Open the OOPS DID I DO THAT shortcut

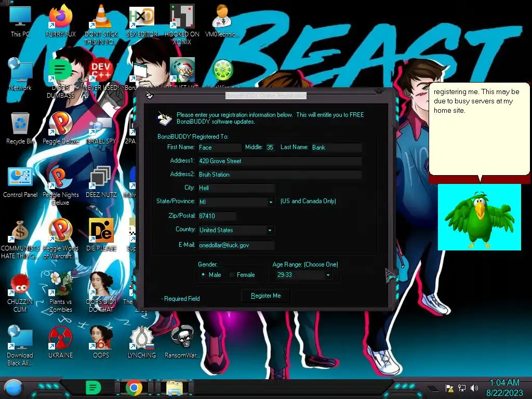(101, 292)
